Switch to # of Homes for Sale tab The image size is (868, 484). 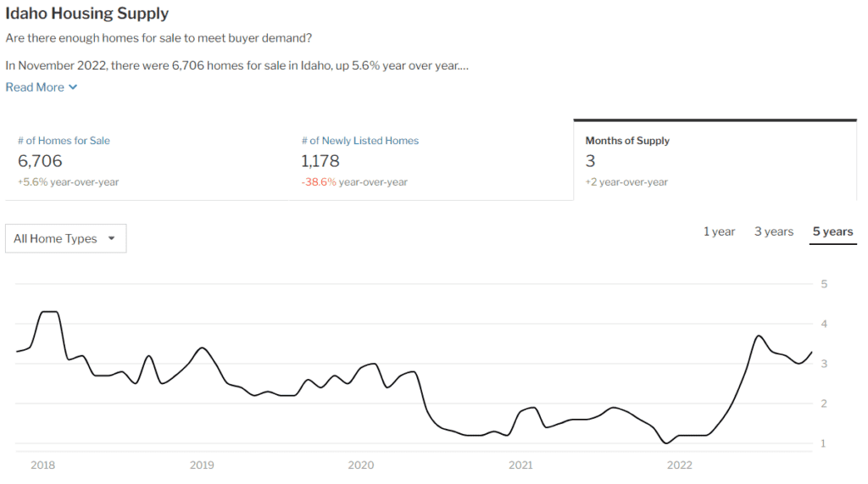pos(64,141)
